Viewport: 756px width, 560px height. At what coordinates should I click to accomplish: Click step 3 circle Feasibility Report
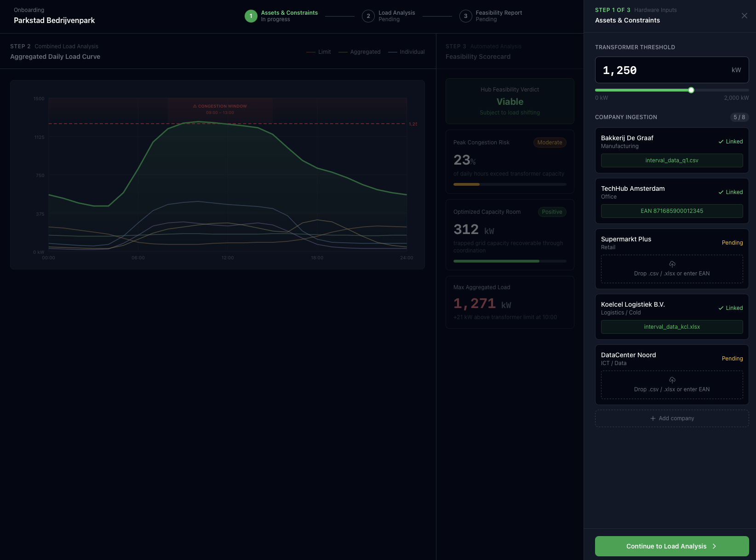pos(465,16)
